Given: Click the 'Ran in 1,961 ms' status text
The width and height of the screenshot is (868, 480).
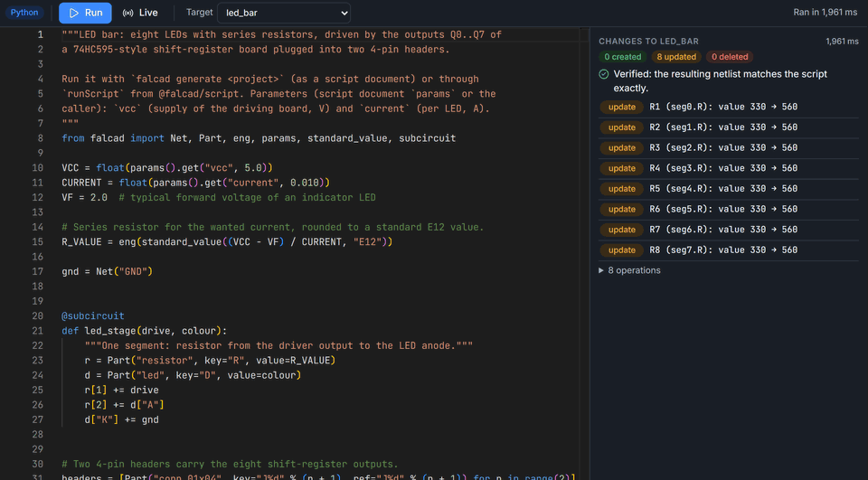Looking at the screenshot, I should (x=825, y=12).
